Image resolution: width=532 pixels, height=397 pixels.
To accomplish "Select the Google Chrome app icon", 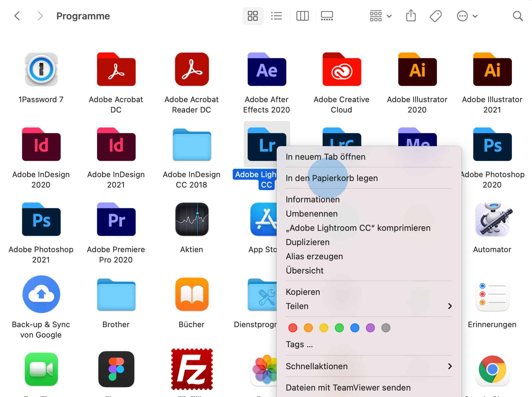I will pos(492,369).
